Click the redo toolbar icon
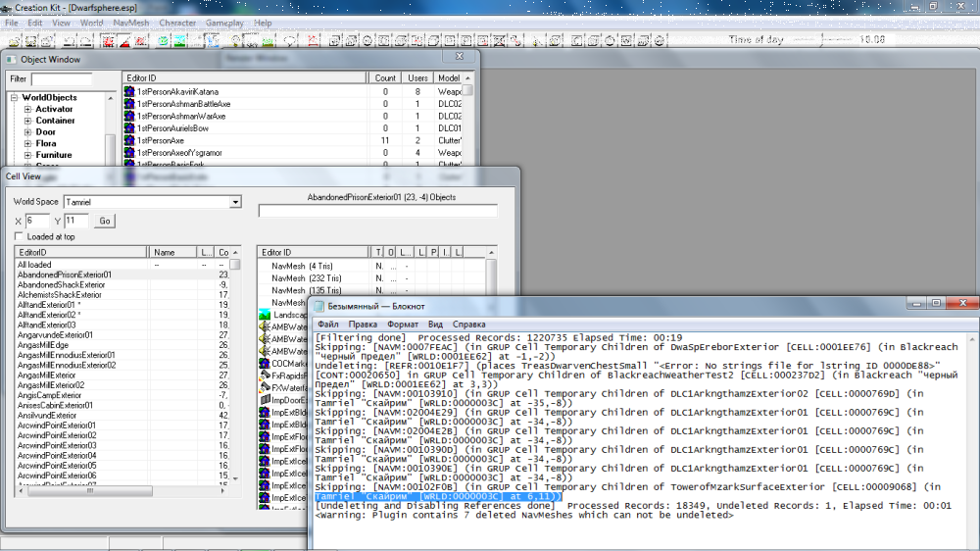The width and height of the screenshot is (980, 551). [x=86, y=41]
